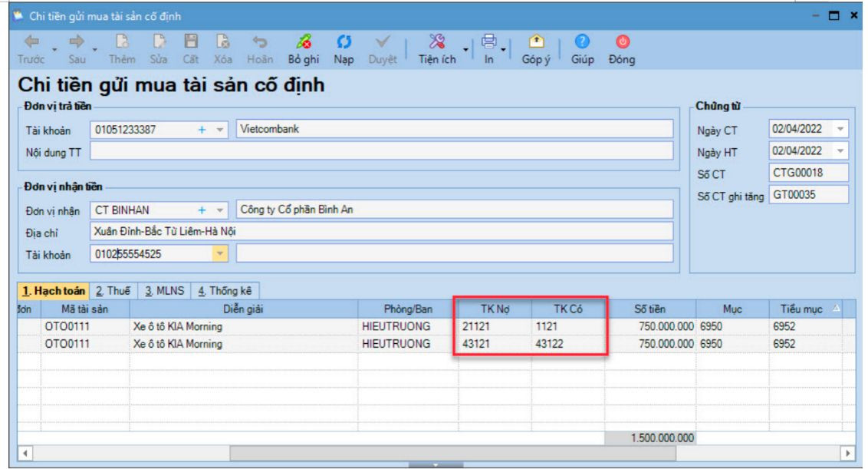
Task: Click TK Có column header
Action: [x=568, y=309]
